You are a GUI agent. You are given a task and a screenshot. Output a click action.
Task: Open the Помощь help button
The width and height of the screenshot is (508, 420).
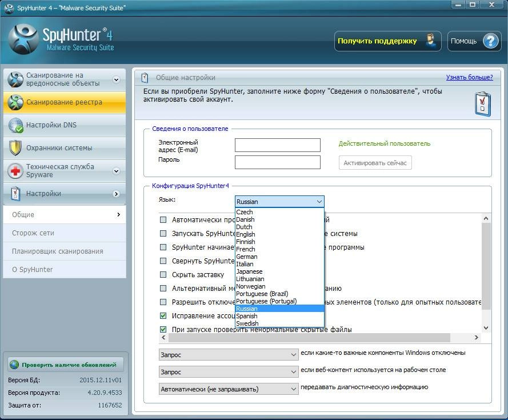(474, 41)
